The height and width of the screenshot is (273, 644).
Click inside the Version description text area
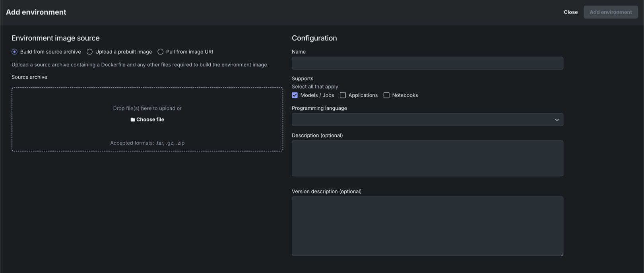click(x=427, y=226)
